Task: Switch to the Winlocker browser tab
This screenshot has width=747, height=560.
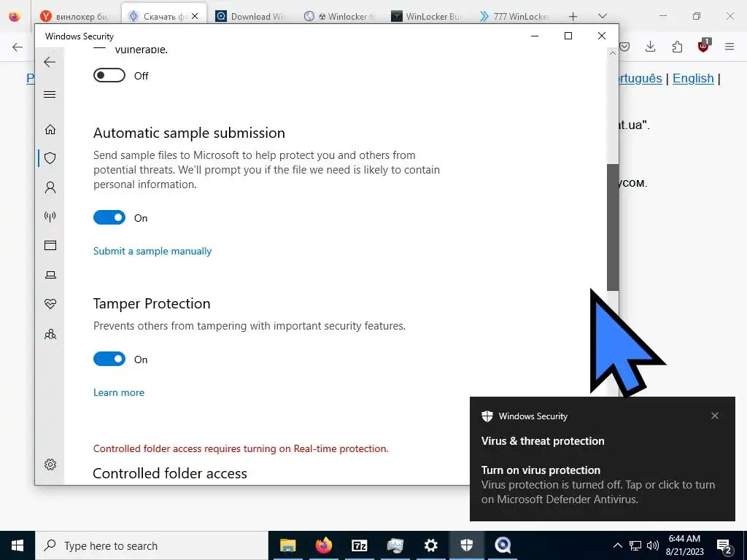Action: tap(339, 16)
